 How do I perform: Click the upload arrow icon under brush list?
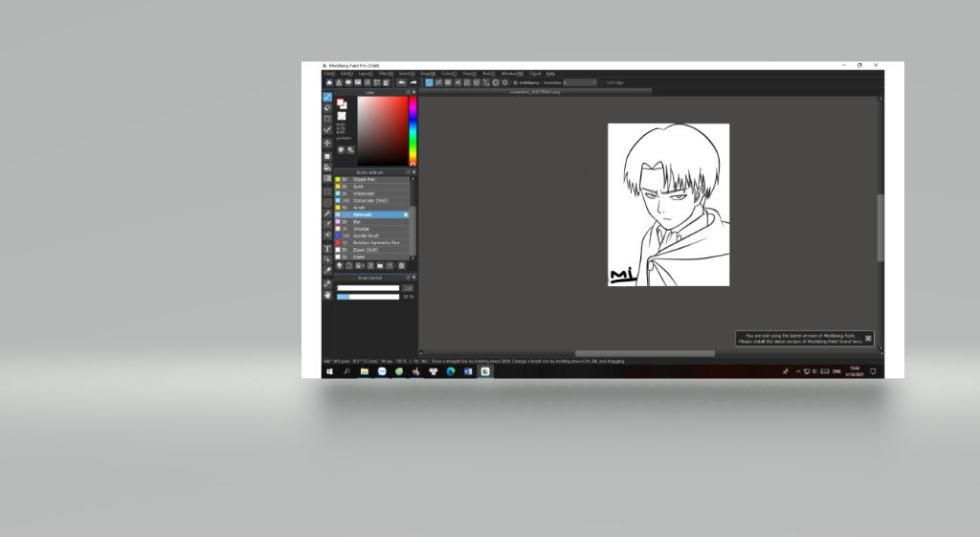tap(340, 266)
